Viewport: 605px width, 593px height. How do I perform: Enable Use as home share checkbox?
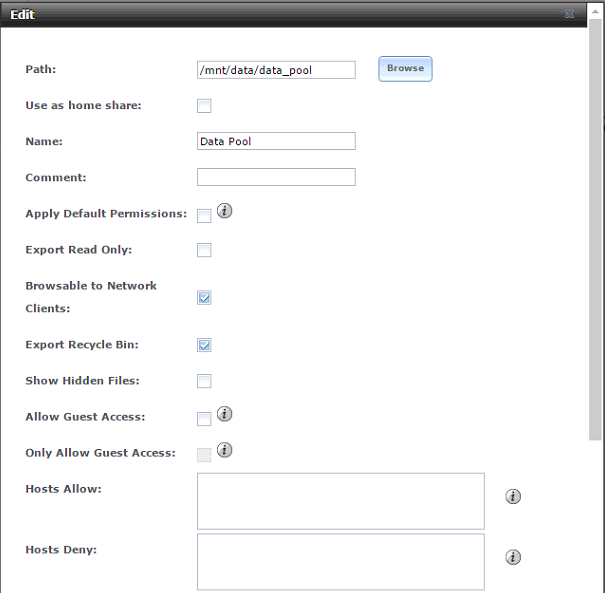pyautogui.click(x=204, y=106)
